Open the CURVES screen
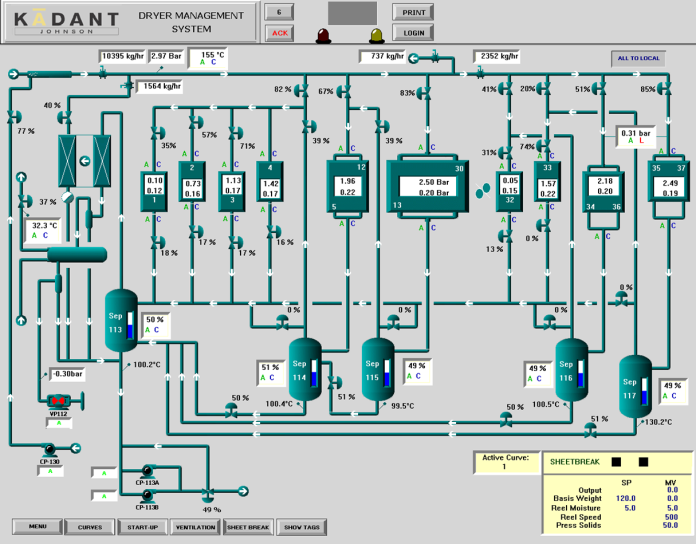This screenshot has height=544, width=696. [x=90, y=526]
